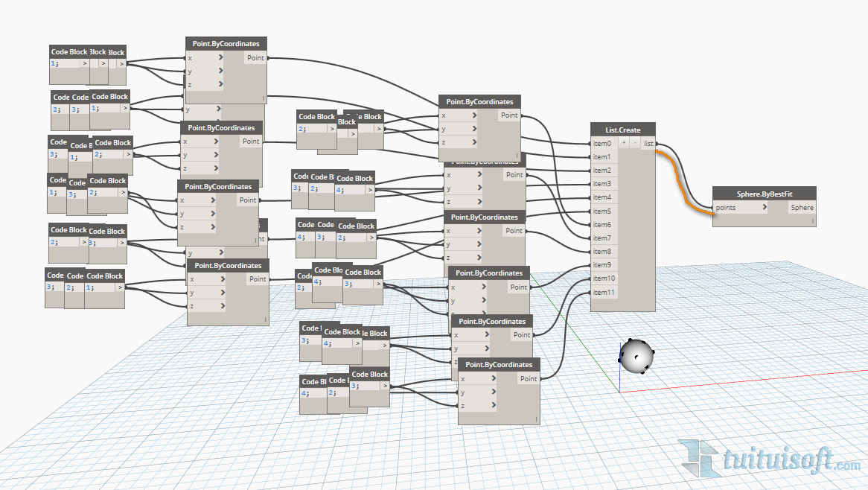The height and width of the screenshot is (490, 868).
Task: Click the points input on Sphere.ByBestFit
Action: [727, 208]
